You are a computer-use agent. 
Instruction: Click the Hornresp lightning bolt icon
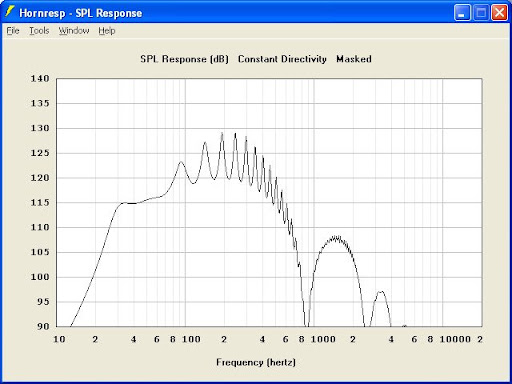(10, 12)
